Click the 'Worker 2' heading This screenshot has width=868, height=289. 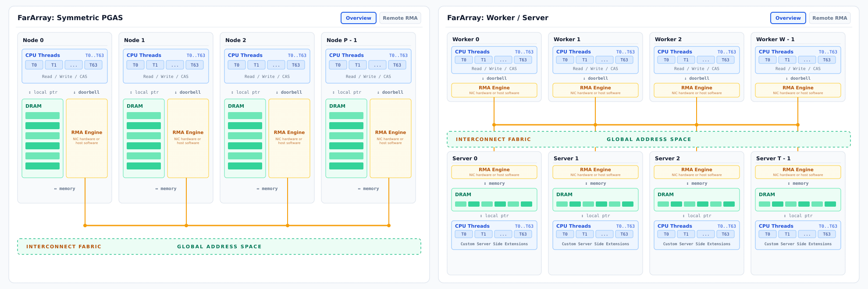tap(669, 39)
